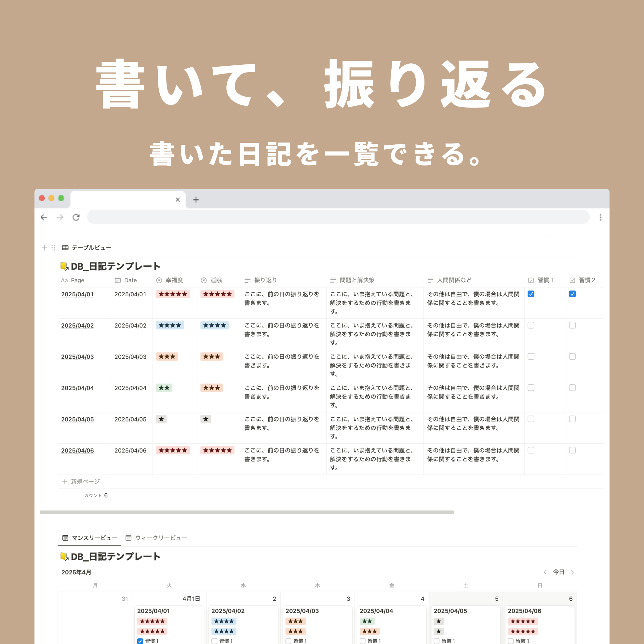Open a new browser tab with plus

click(196, 200)
